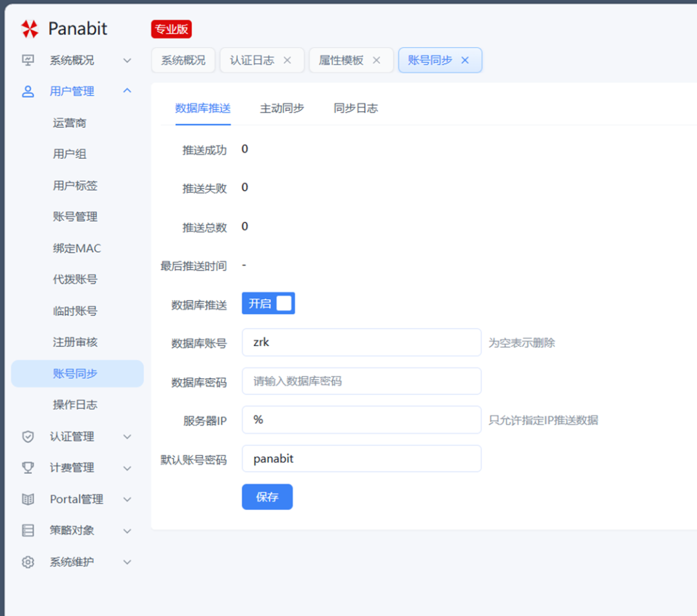Image resolution: width=697 pixels, height=616 pixels.
Task: Click the 推送总数 label
Action: pyautogui.click(x=205, y=228)
